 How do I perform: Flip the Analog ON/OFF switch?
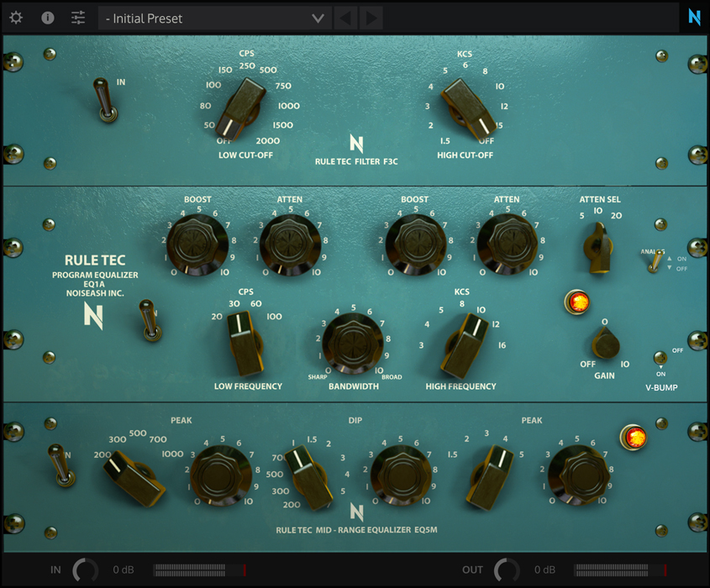pos(655,260)
